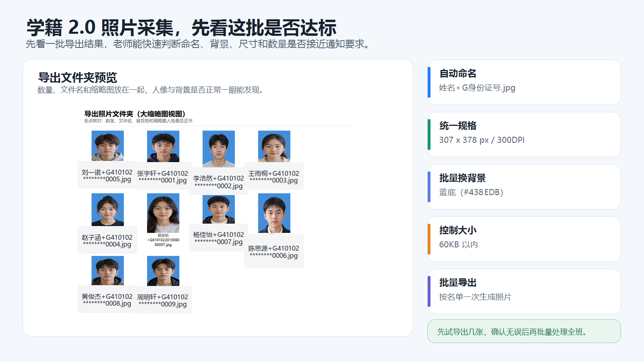Select the long-haired girl thumbnail with gray shirt
Viewport: 644px width, 362px height.
163,213
